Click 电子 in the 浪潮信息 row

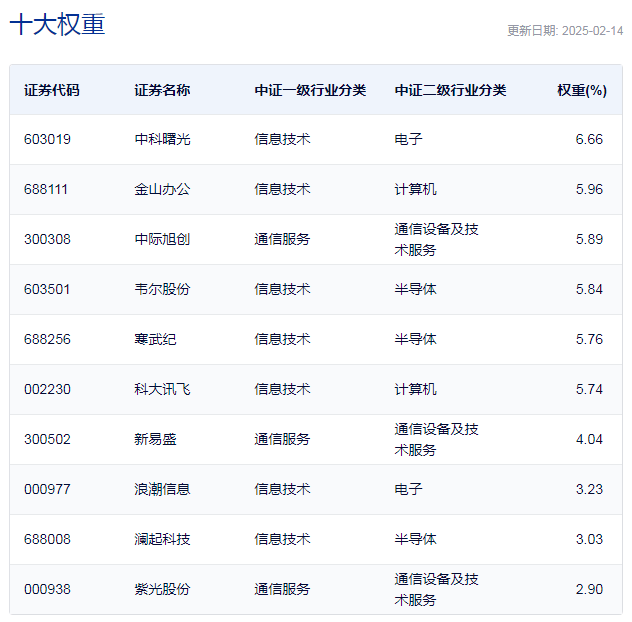[408, 489]
